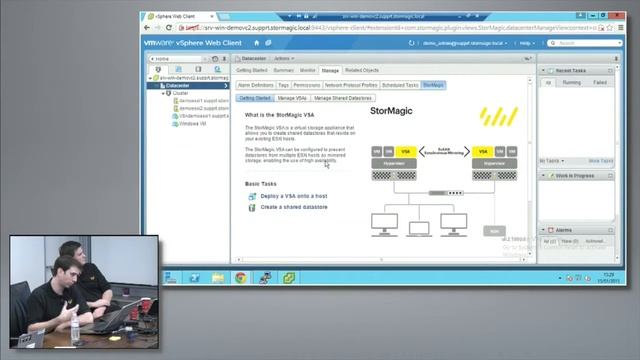This screenshot has width=640, height=360.
Task: Open Chrome from the taskbar
Action: 241,278
